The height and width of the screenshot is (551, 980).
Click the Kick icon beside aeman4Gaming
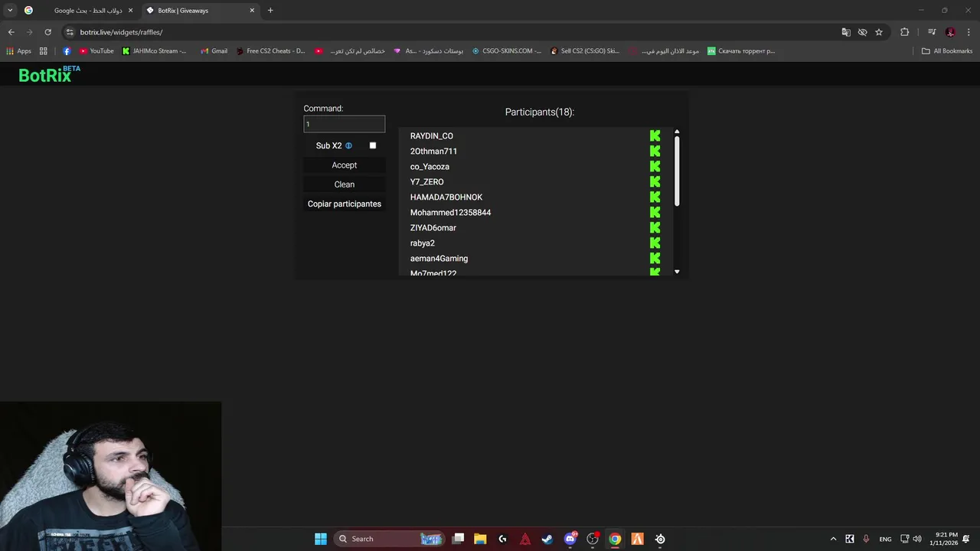[x=655, y=258]
